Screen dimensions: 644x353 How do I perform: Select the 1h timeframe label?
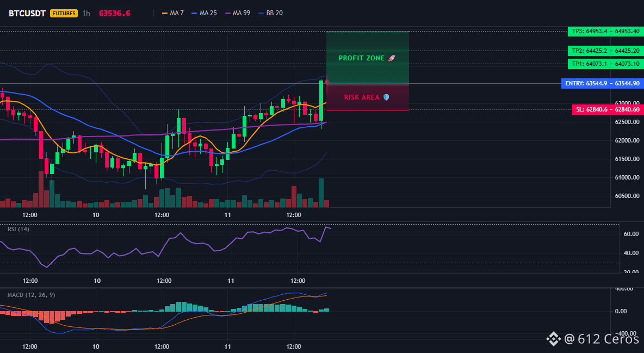(86, 13)
